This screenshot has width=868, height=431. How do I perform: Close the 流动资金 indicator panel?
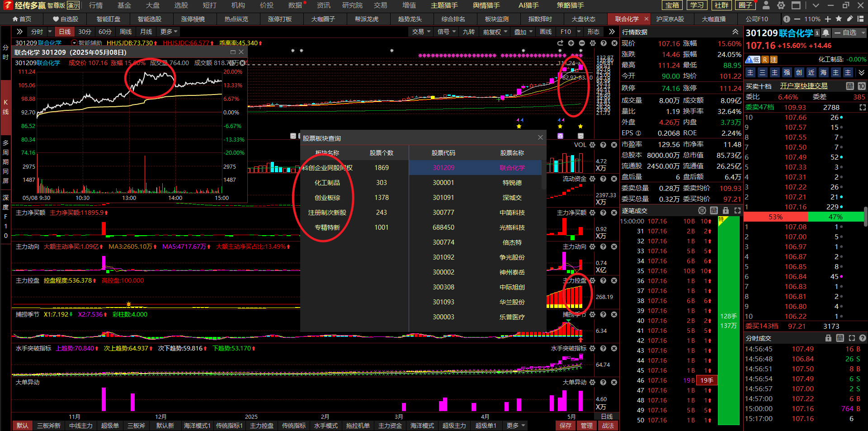(614, 179)
